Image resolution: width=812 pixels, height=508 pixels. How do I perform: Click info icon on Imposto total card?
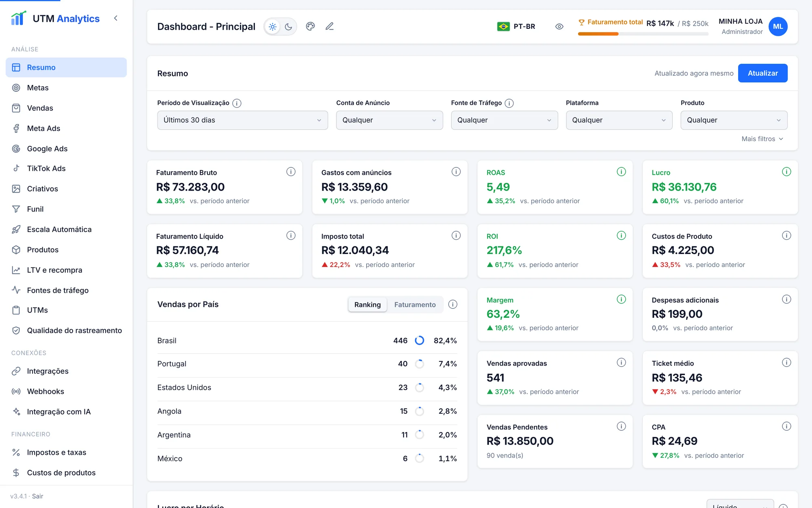pyautogui.click(x=456, y=236)
